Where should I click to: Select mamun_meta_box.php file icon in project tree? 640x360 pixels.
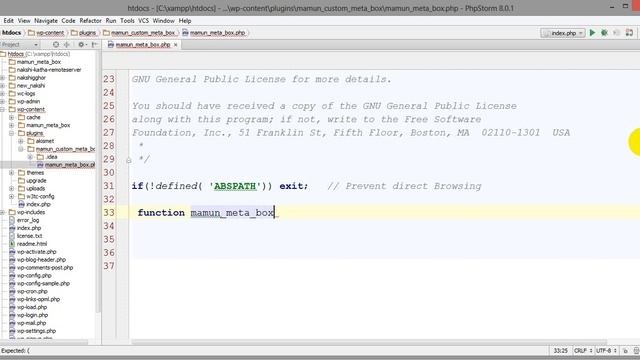(40, 165)
